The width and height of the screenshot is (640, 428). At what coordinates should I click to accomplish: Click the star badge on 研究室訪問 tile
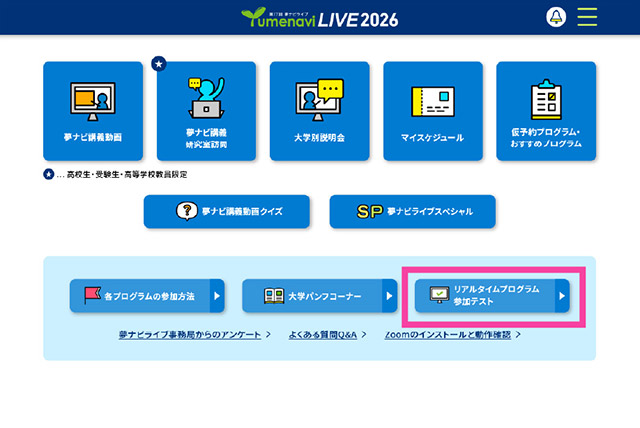[159, 64]
